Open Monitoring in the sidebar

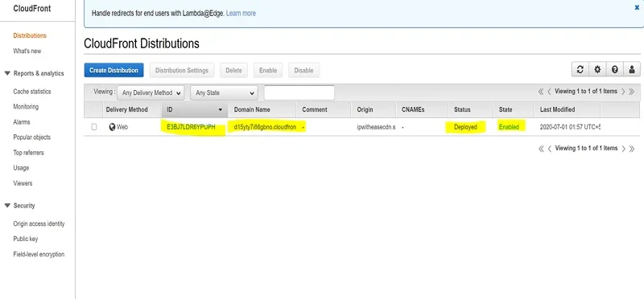(26, 107)
